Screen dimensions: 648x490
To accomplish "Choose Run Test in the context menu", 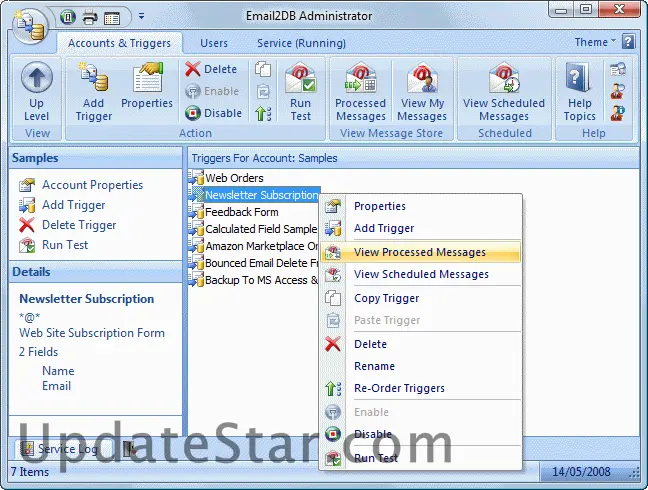I will point(421,458).
